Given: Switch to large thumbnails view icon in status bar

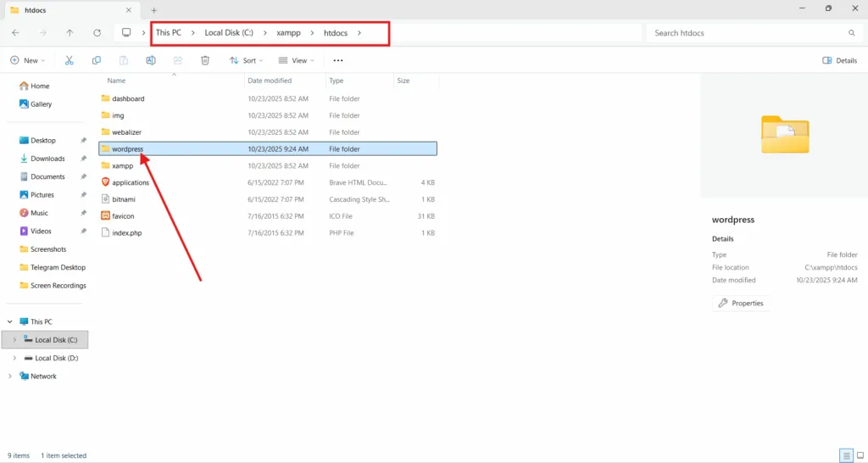Looking at the screenshot, I should pyautogui.click(x=860, y=456).
